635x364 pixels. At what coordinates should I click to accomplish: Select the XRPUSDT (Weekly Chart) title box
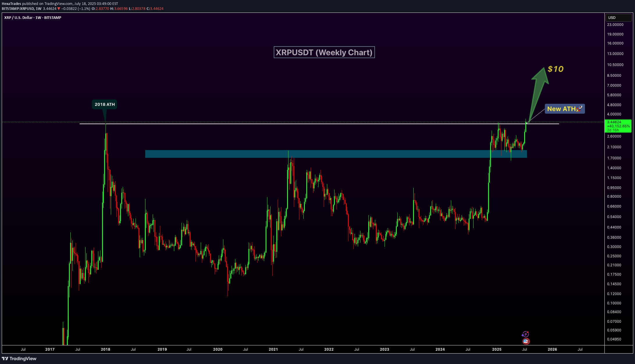[324, 52]
